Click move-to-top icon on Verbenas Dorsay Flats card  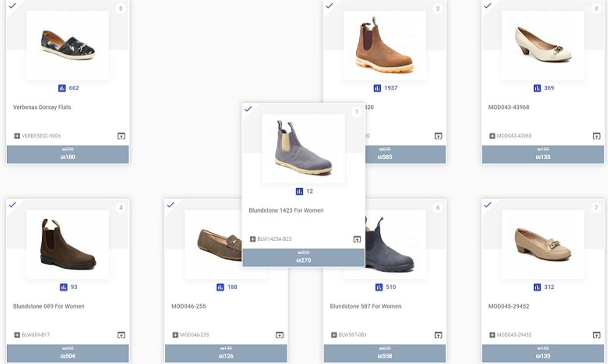click(121, 136)
